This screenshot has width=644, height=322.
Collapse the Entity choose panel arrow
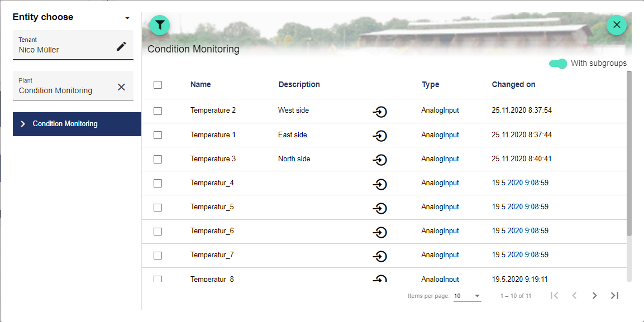pos(127,18)
